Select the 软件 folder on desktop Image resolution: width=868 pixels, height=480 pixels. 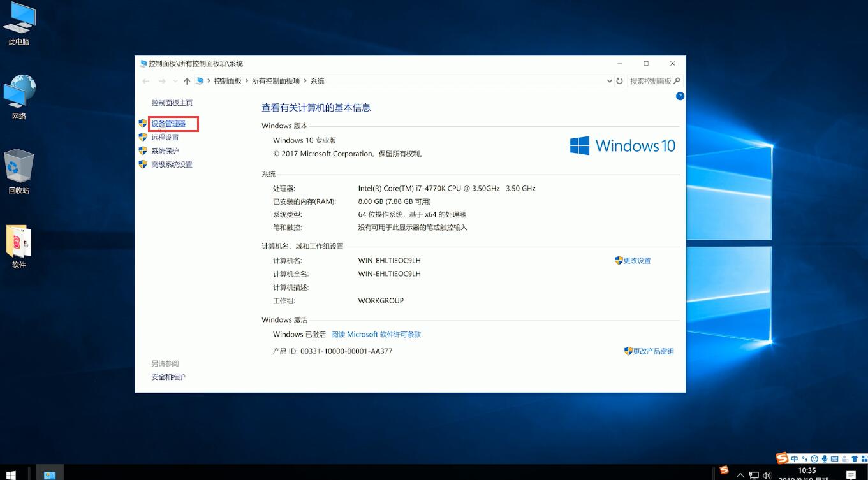19,247
